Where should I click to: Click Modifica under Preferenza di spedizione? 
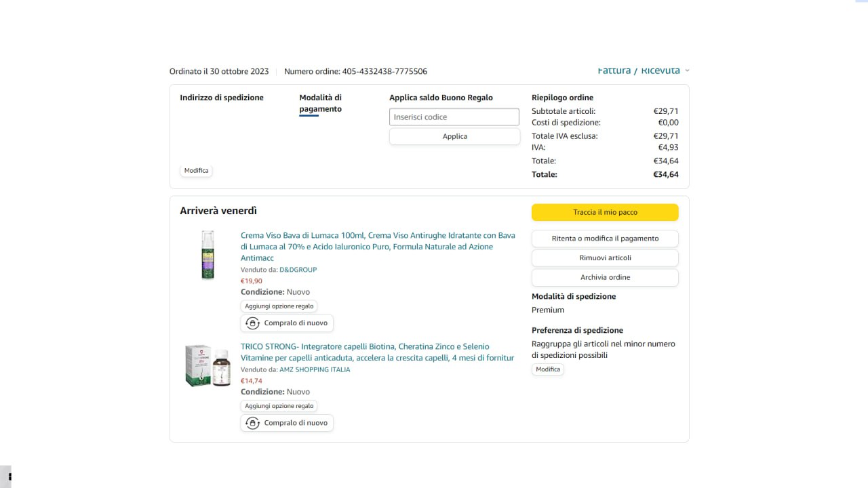(x=548, y=369)
